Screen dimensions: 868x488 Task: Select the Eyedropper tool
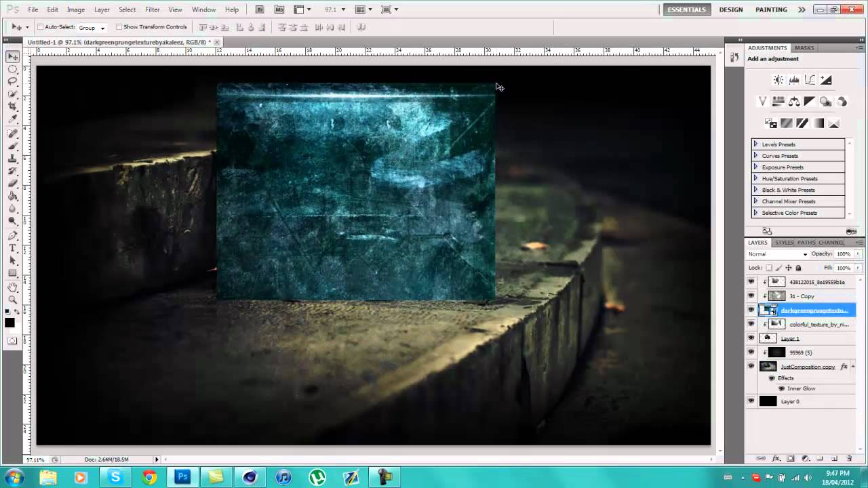[13, 119]
